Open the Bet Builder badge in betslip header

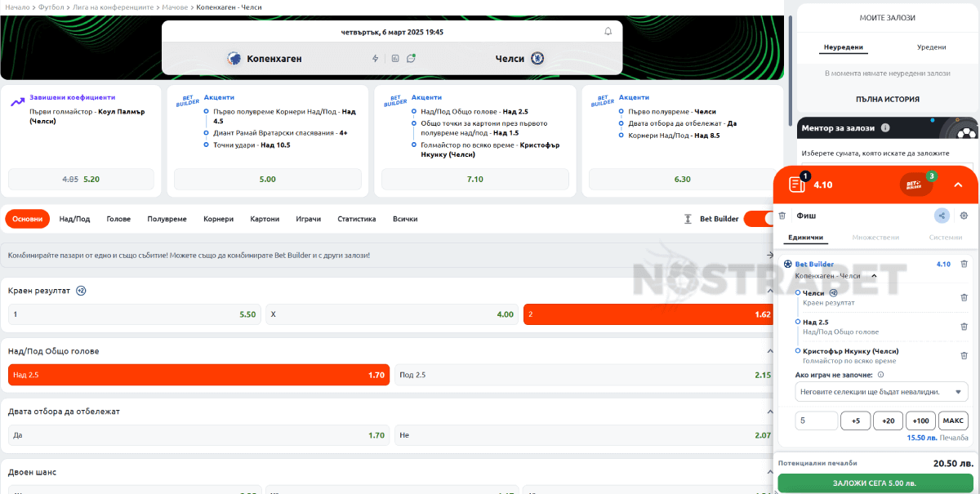(915, 185)
